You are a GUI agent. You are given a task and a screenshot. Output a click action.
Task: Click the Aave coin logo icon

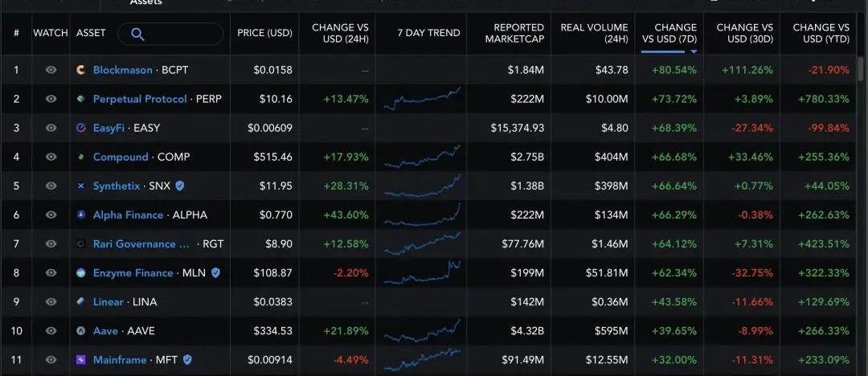click(80, 330)
